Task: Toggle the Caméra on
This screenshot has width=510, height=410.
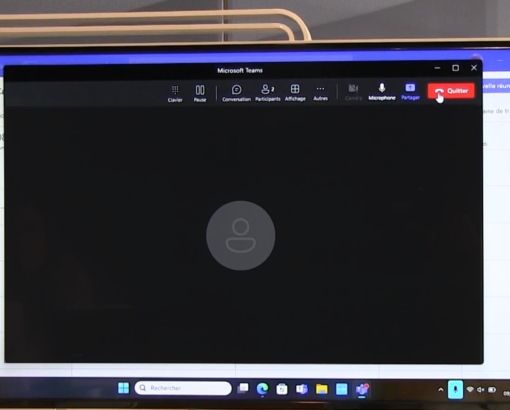Action: tap(353, 92)
